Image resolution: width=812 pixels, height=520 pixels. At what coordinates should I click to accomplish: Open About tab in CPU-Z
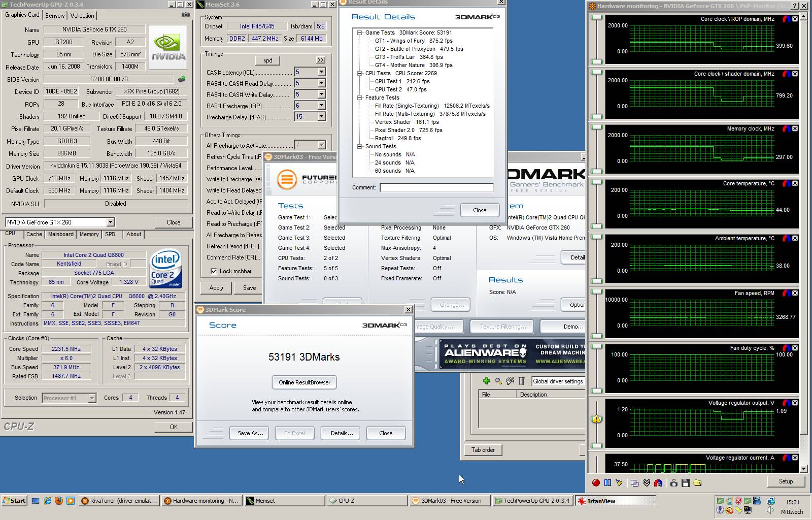[x=134, y=235]
